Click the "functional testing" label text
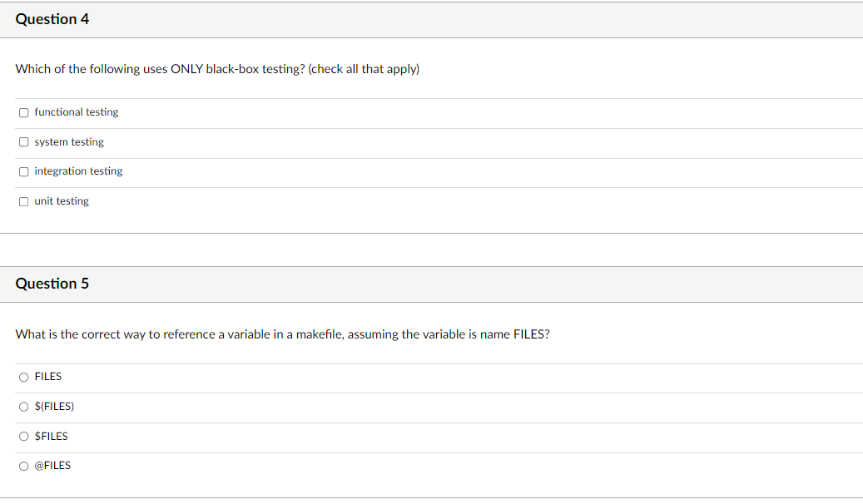Viewport: 863px width, 504px height. click(x=77, y=112)
